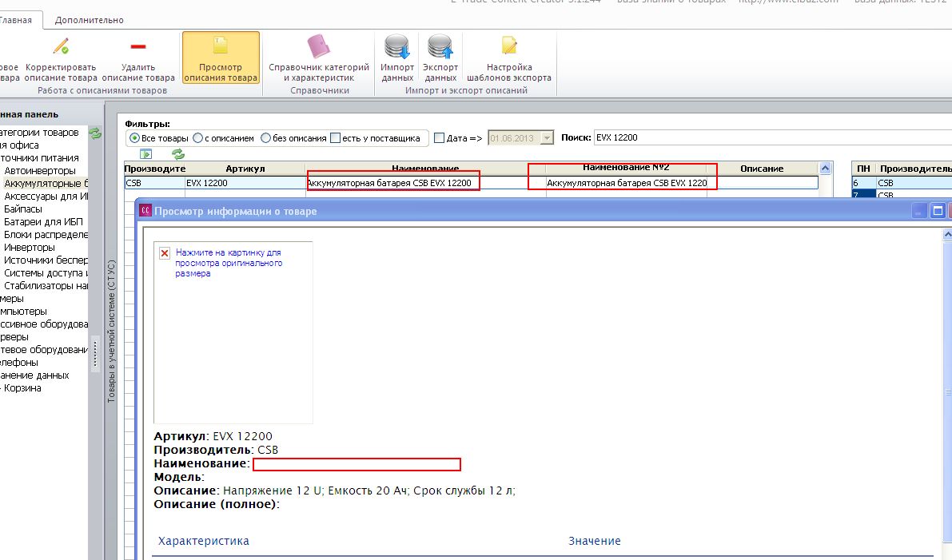Select the EVX 12200 article cell
The width and height of the screenshot is (952, 560).
[x=245, y=183]
